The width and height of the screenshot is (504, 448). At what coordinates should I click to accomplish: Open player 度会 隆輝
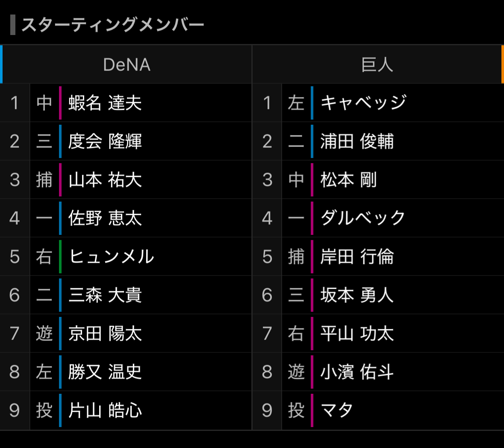coord(105,141)
